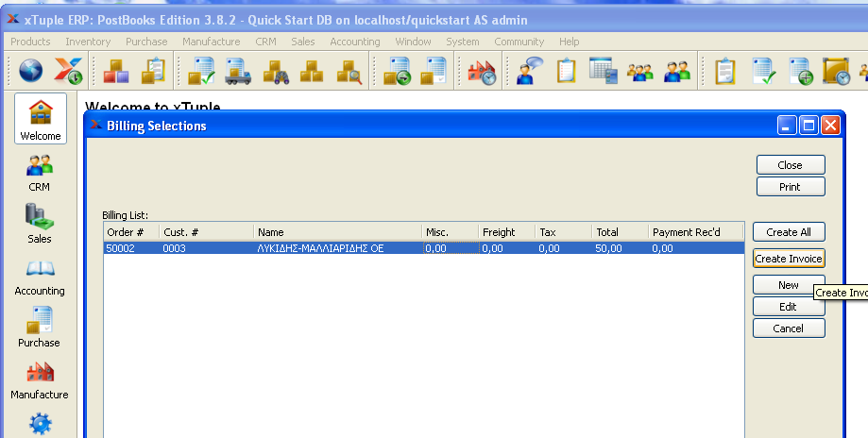
Task: Open the System menu
Action: [x=463, y=42]
